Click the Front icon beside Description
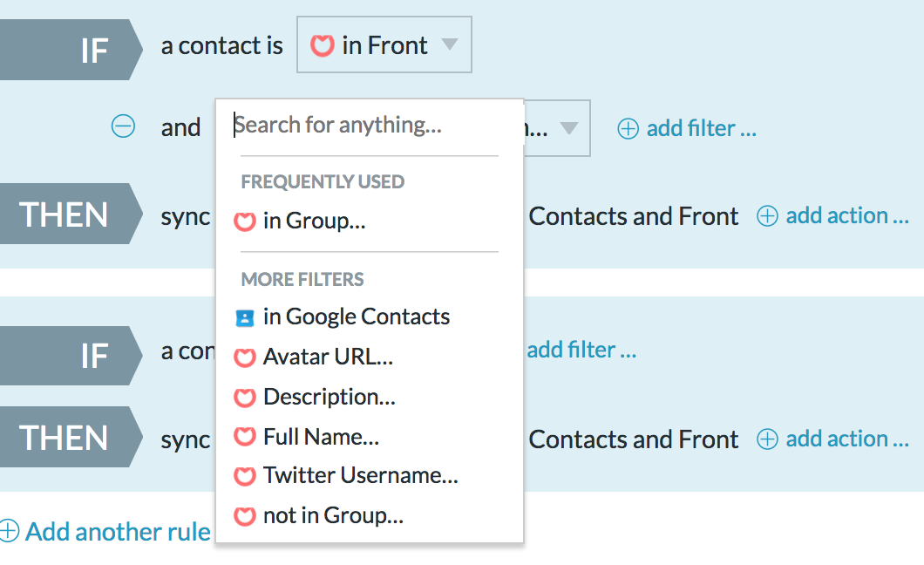This screenshot has width=924, height=565. click(x=245, y=398)
